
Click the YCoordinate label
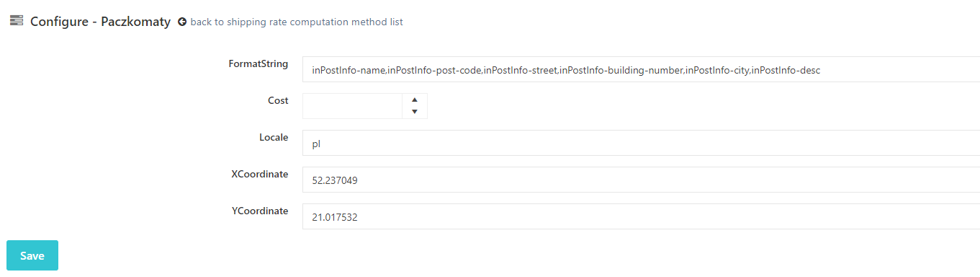[x=260, y=211]
